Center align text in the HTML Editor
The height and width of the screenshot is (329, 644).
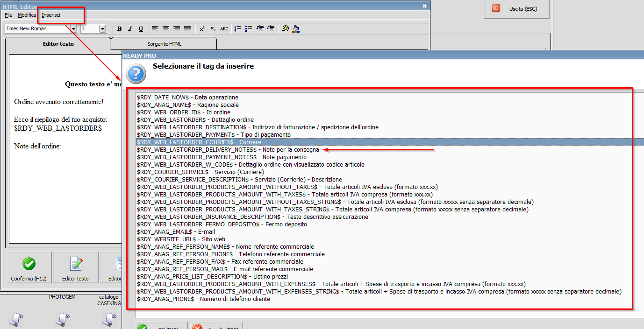point(166,29)
